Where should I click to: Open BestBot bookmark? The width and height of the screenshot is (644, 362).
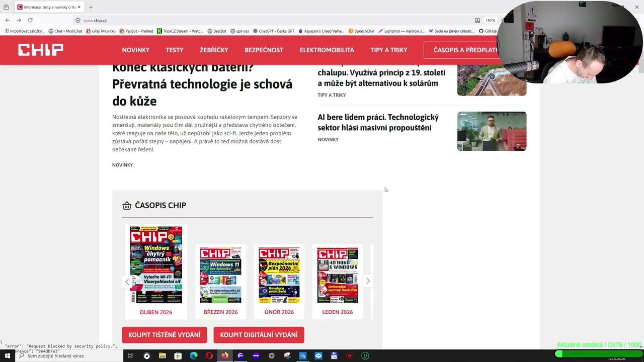[217, 31]
